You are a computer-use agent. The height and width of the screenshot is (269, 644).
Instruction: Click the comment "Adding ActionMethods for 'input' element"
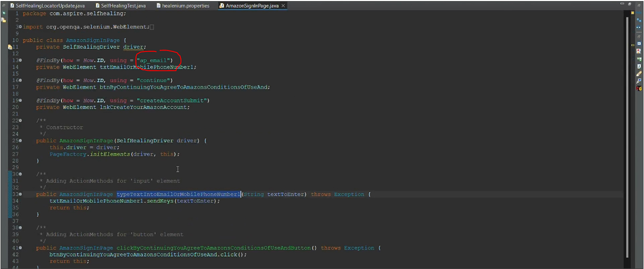click(x=113, y=181)
